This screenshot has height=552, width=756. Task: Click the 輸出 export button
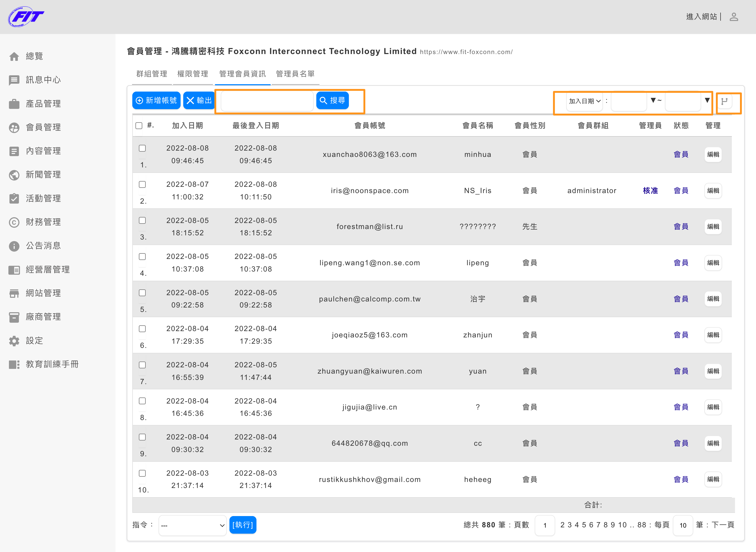(199, 100)
